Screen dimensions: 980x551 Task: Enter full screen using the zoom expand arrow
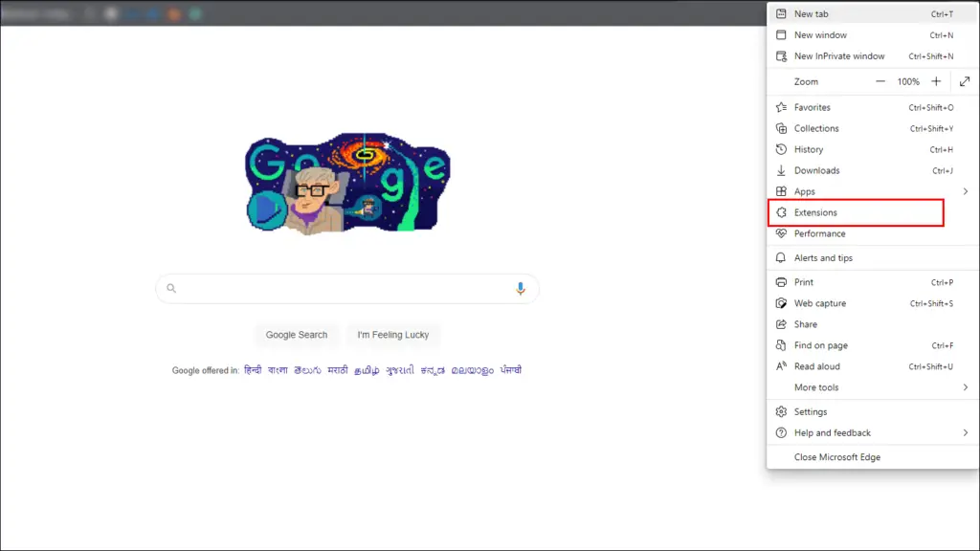965,82
